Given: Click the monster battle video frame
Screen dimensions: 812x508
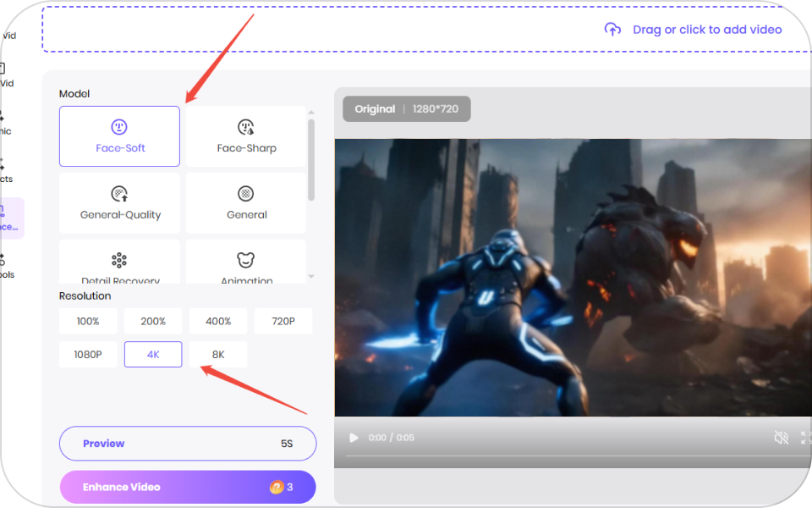Looking at the screenshot, I should point(573,278).
